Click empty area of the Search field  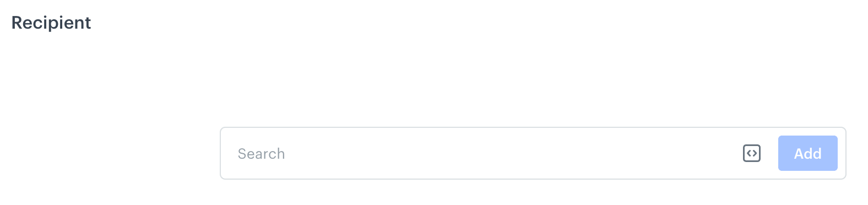(x=496, y=153)
